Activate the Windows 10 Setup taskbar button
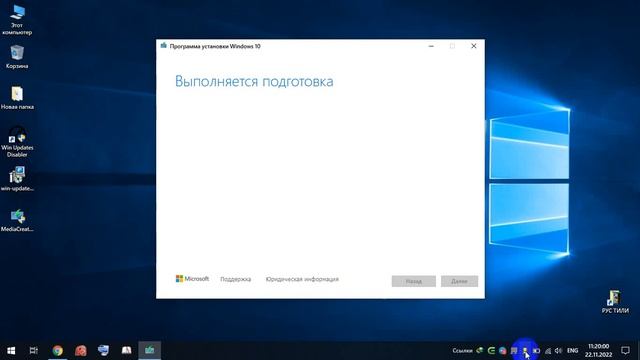640x360 pixels. [149, 350]
